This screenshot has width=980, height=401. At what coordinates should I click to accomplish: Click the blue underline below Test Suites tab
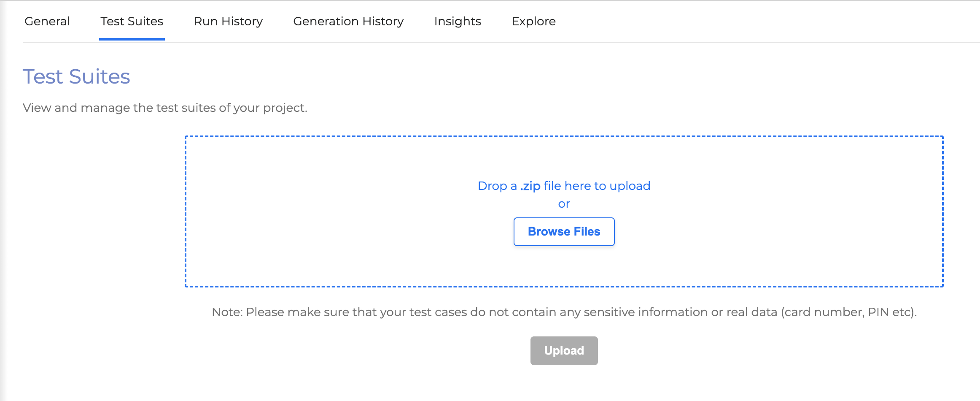(x=132, y=39)
